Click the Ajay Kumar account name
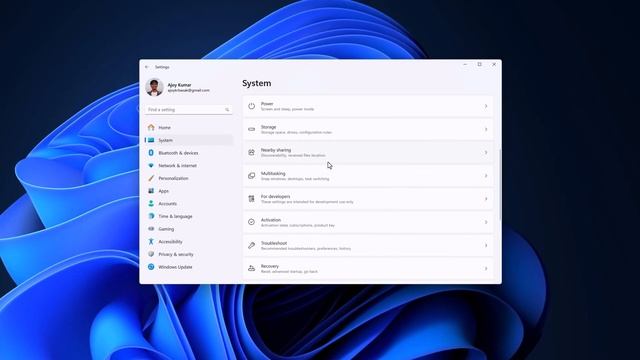 [x=179, y=85]
